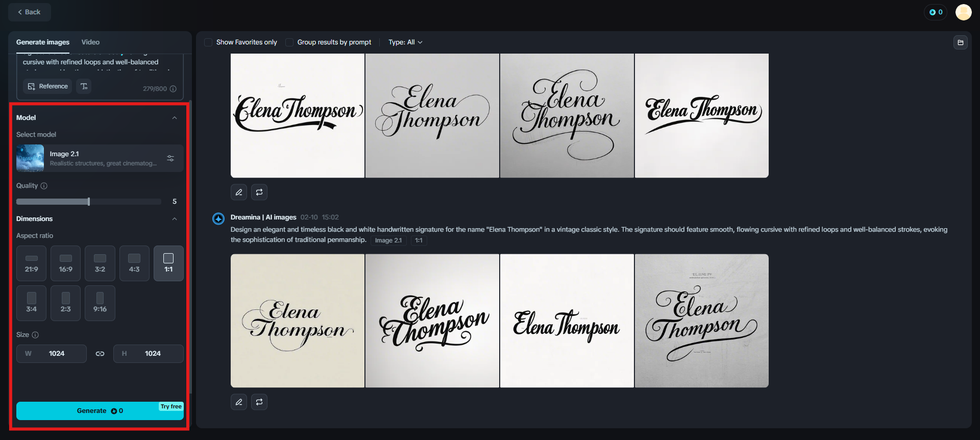The width and height of the screenshot is (980, 440).
Task: Click the Generate button
Action: pyautogui.click(x=100, y=411)
